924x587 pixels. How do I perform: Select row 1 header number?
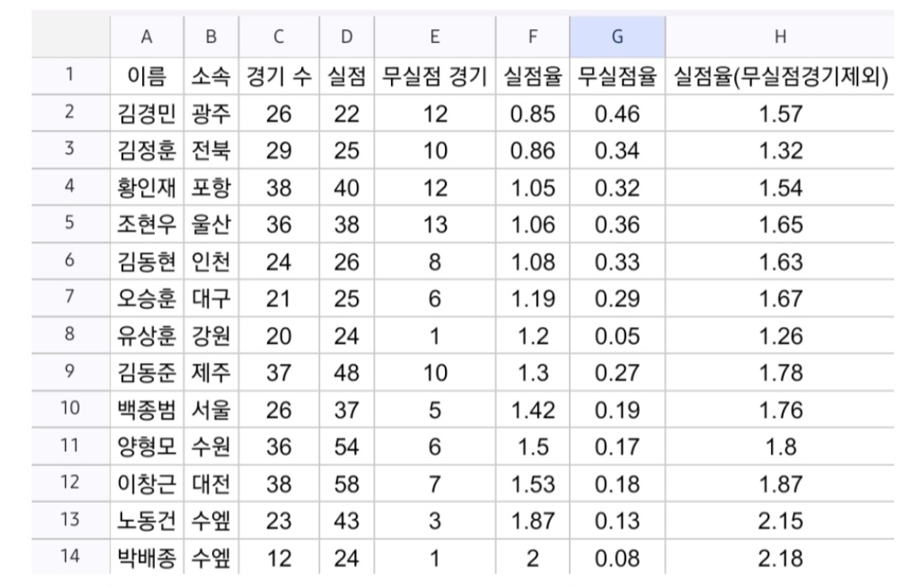68,76
